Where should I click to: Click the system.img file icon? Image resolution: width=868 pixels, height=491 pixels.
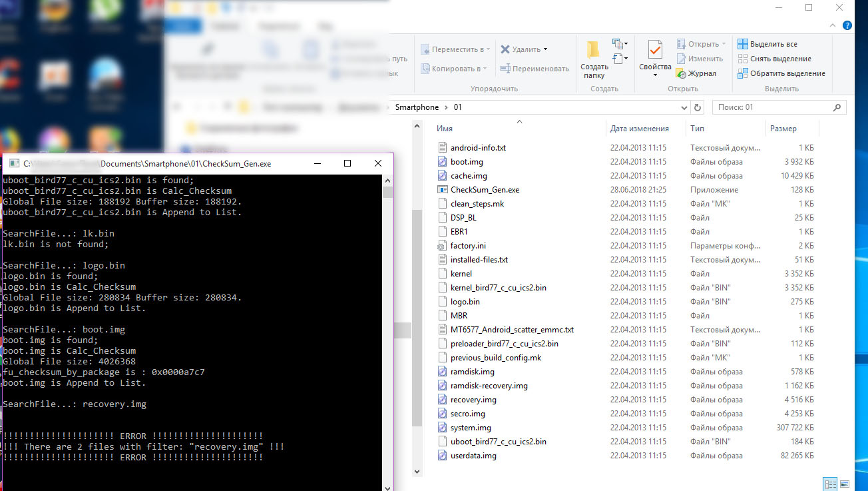click(443, 428)
